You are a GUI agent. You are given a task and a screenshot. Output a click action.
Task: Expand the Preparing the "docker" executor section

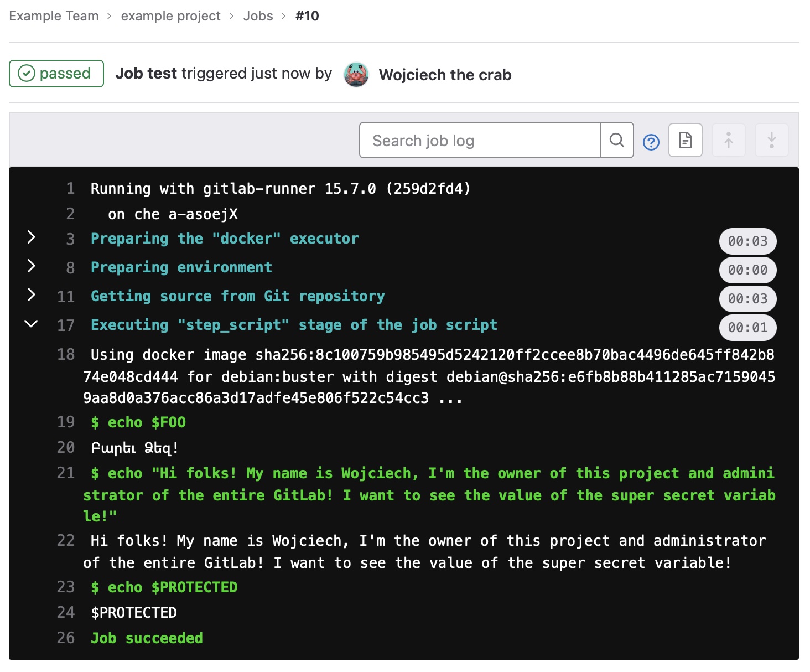[32, 237]
